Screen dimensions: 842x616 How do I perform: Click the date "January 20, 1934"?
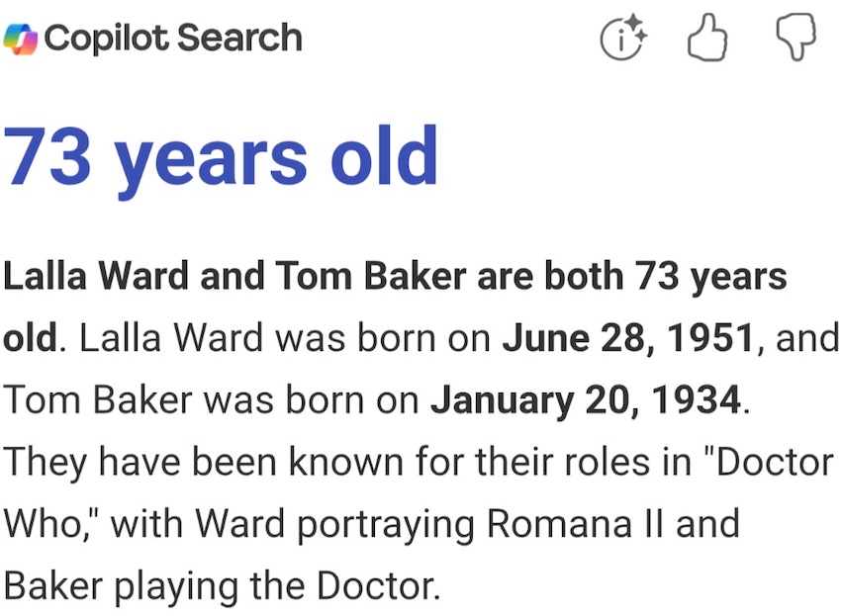click(x=585, y=399)
